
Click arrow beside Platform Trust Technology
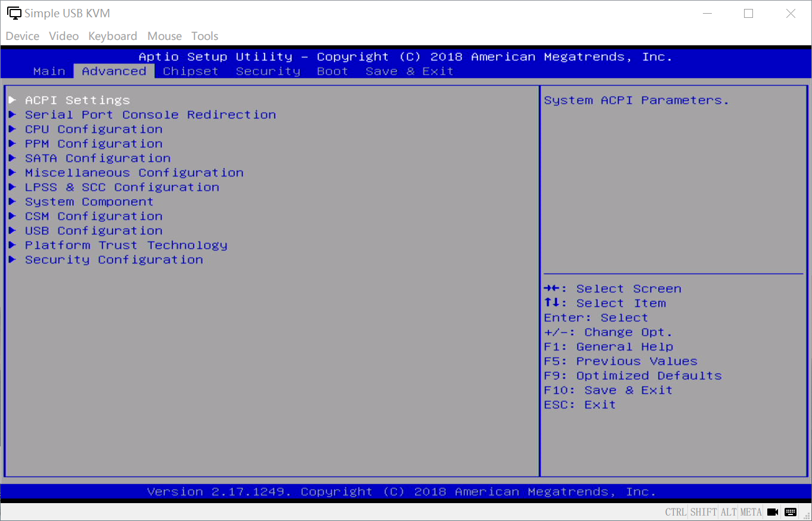click(12, 245)
